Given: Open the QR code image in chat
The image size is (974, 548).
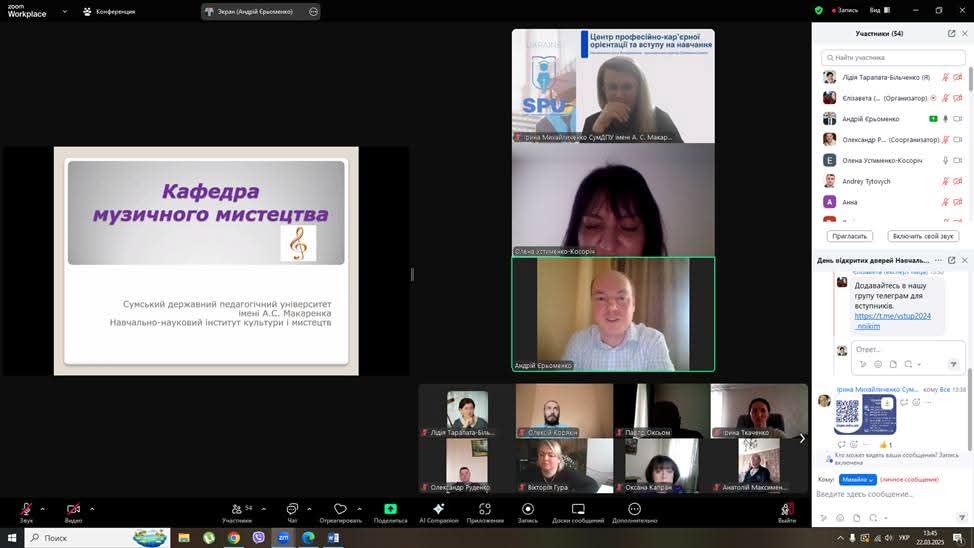Looking at the screenshot, I should (x=864, y=414).
